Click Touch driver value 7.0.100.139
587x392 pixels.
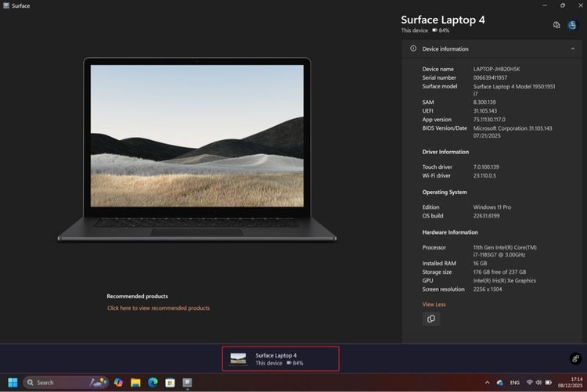point(486,167)
